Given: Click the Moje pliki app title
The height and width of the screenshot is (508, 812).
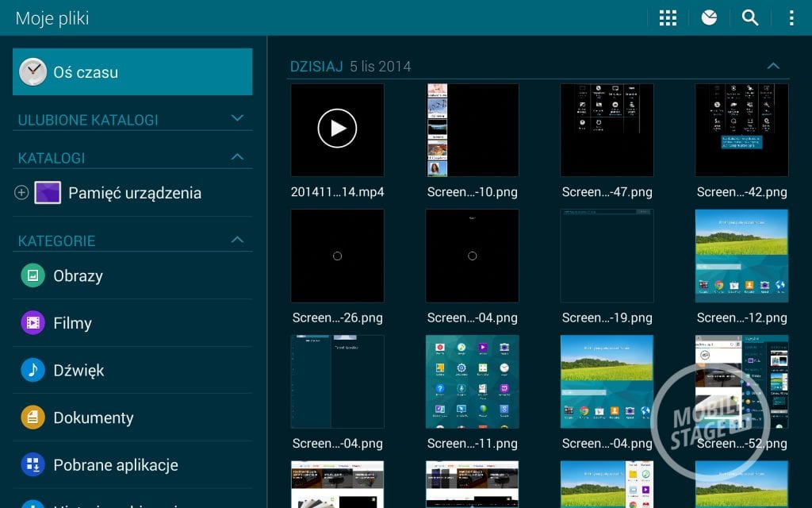Looking at the screenshot, I should pos(52,19).
